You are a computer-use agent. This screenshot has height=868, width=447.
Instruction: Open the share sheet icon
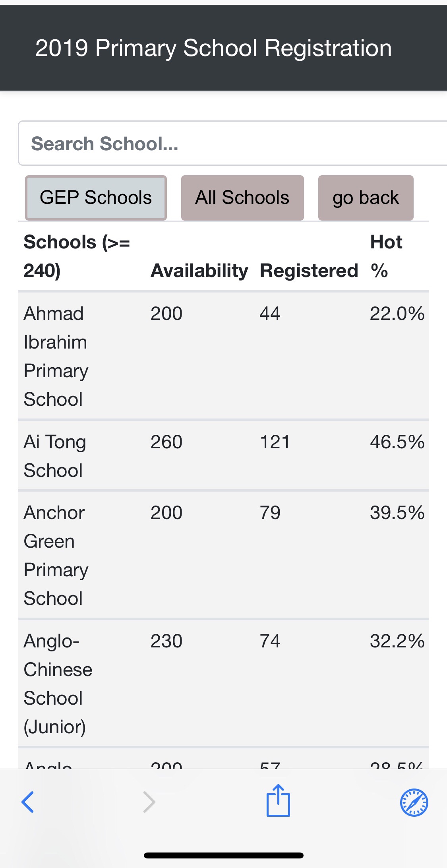pos(278,801)
